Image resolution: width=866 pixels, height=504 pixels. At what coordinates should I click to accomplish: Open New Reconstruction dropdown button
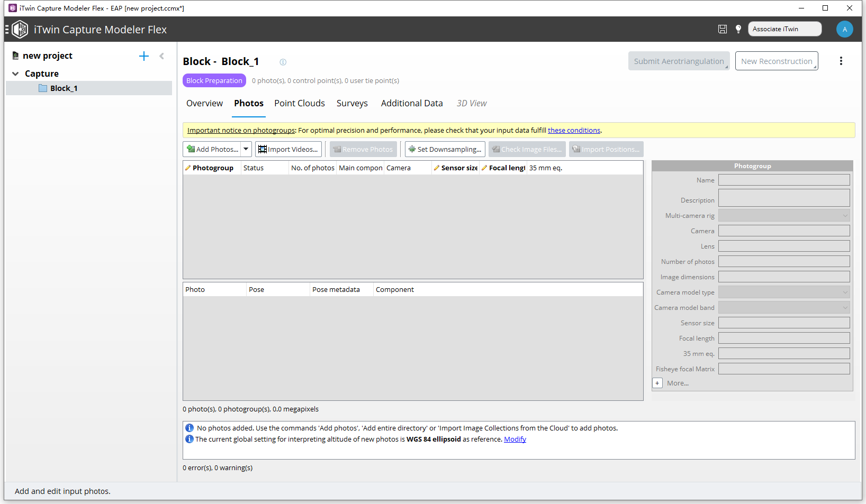pyautogui.click(x=777, y=61)
